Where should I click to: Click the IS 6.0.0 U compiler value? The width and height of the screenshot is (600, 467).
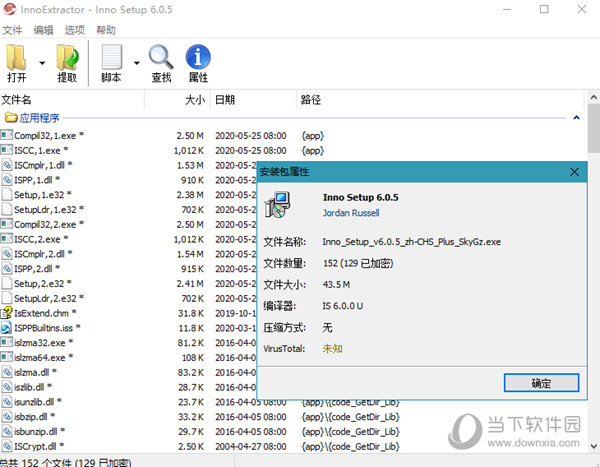tap(343, 306)
